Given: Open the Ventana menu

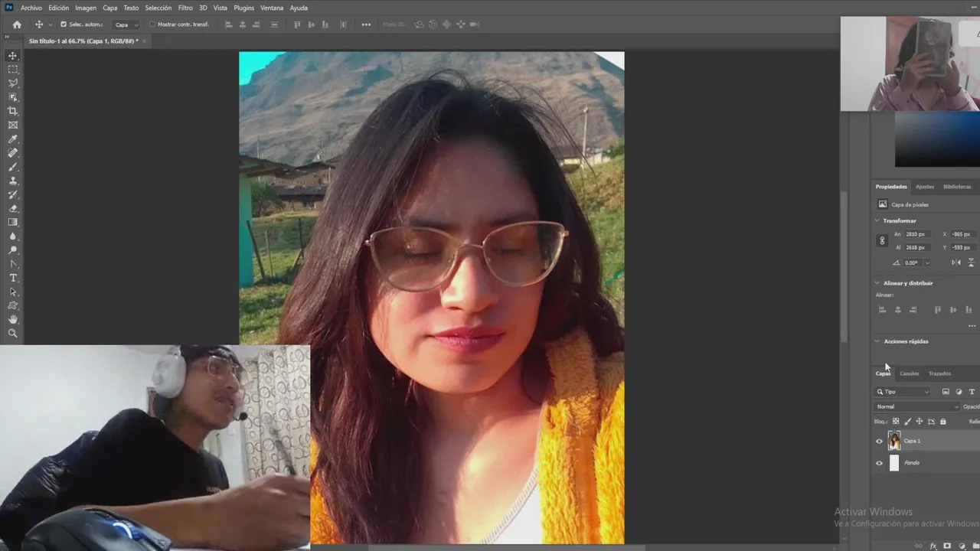Looking at the screenshot, I should pos(272,8).
